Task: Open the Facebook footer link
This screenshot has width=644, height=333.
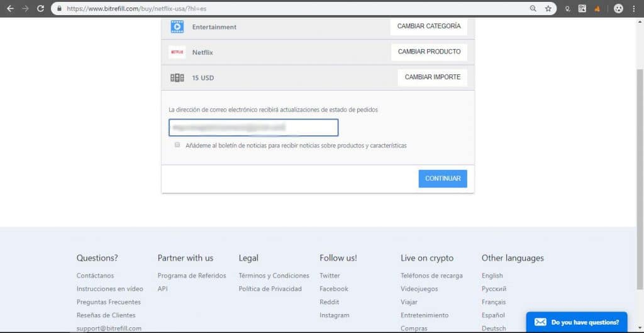Action: (x=334, y=288)
